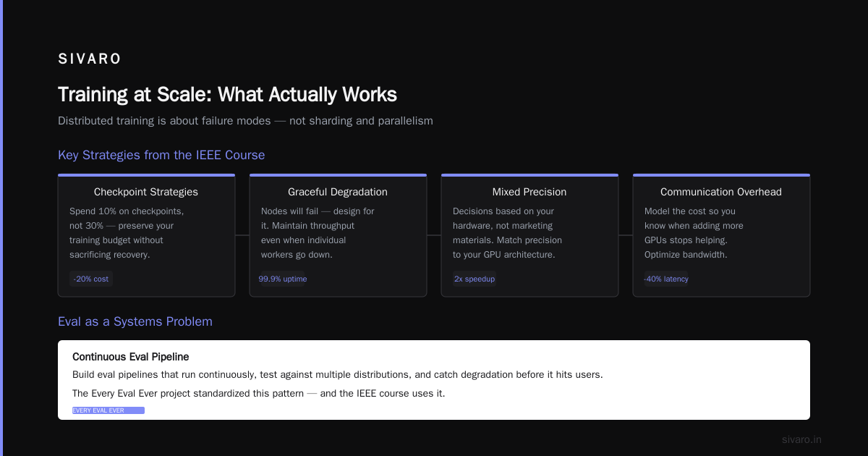Click the '99.9% uptime' badge

(283, 279)
